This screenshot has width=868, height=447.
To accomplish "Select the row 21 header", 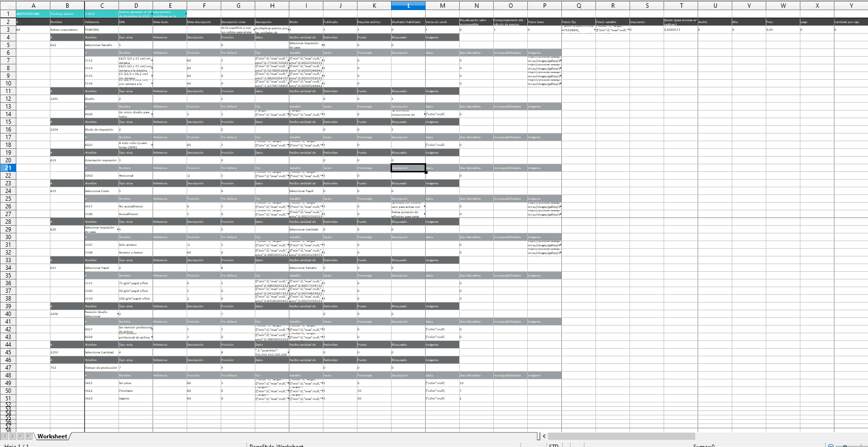I will tap(8, 168).
